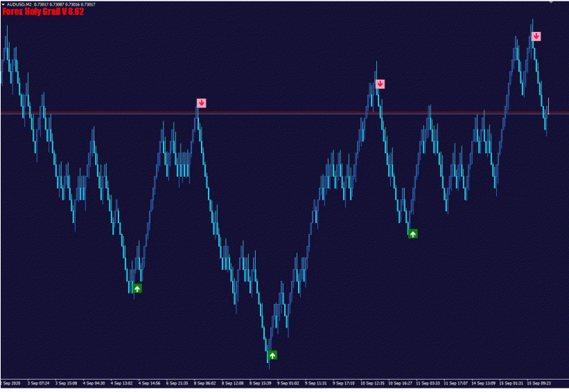
Task: Click the 14 Sep 13:09 time axis label
Action: tap(482, 383)
